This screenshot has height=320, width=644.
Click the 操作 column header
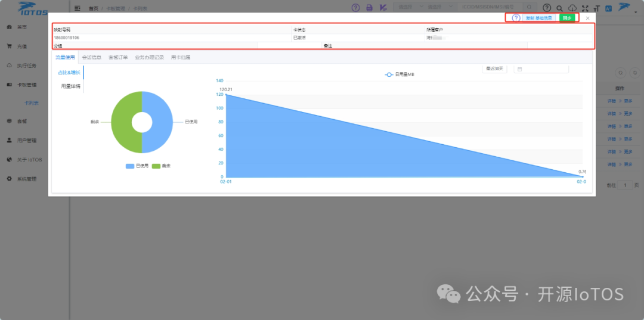tap(620, 88)
